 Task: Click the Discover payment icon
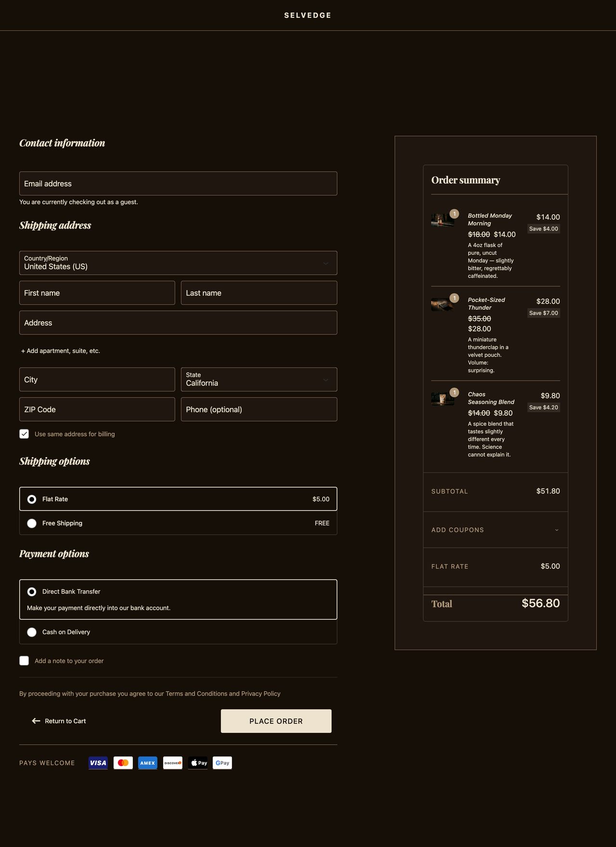tap(173, 763)
